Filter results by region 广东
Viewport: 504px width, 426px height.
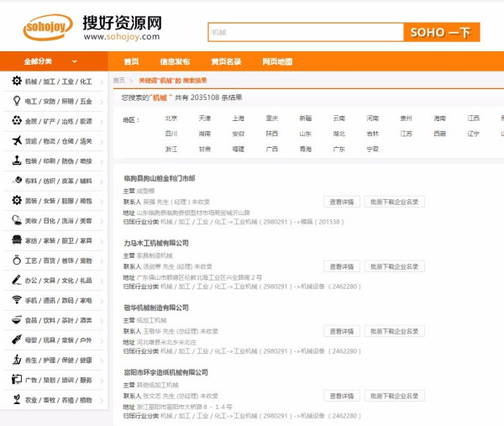339,149
